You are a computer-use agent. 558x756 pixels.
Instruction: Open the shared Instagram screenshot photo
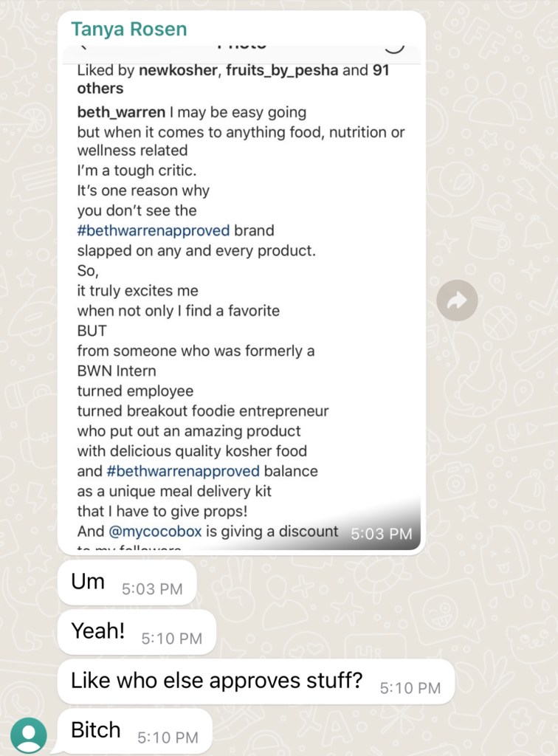(241, 295)
